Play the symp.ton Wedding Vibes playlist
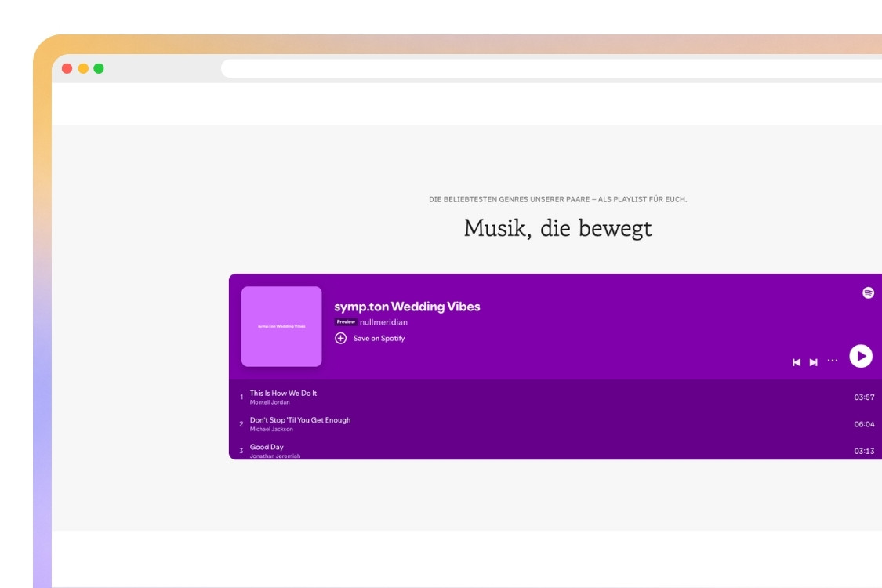The height and width of the screenshot is (588, 882). pyautogui.click(x=861, y=356)
